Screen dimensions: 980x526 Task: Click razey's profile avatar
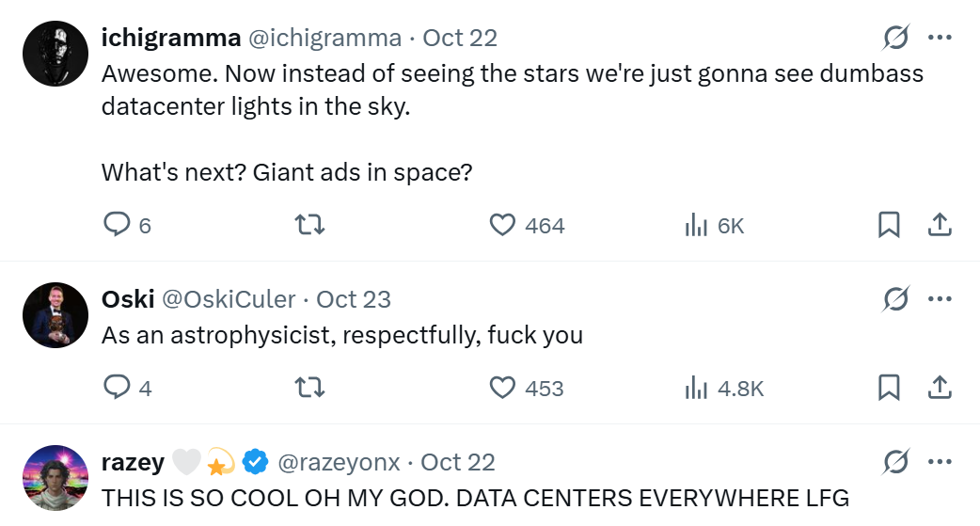55,478
